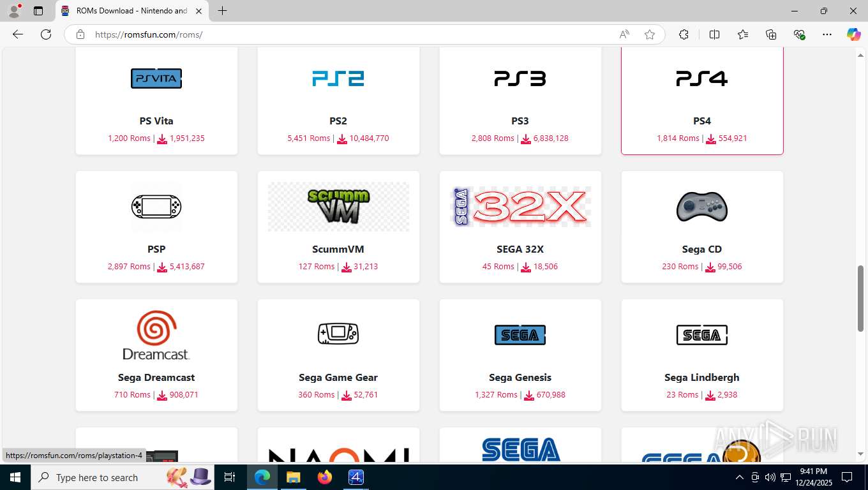
Task: Click the PS3 2,808 Roms count
Action: [x=493, y=138]
